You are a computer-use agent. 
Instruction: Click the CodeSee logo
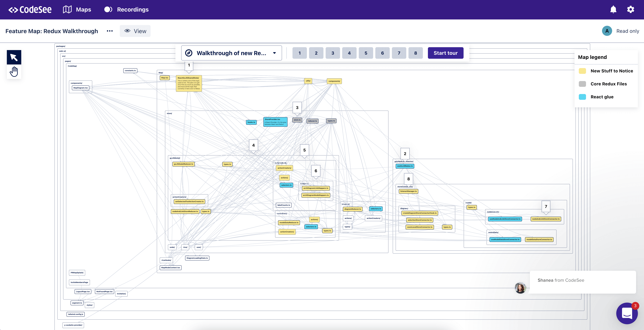click(x=30, y=10)
